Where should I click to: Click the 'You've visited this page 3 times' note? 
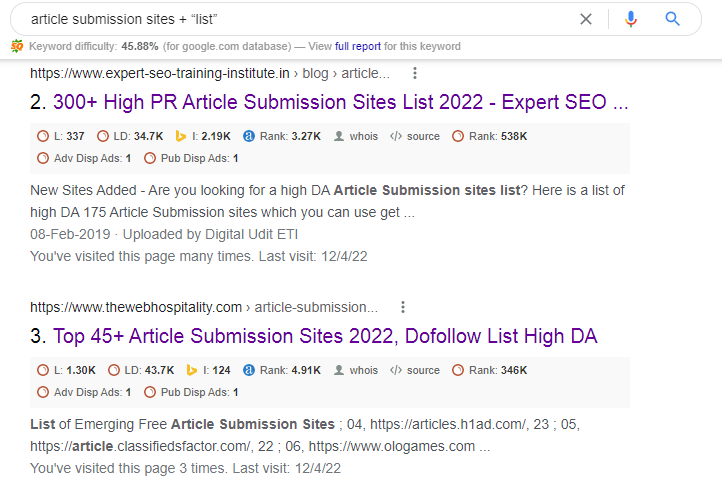(186, 468)
